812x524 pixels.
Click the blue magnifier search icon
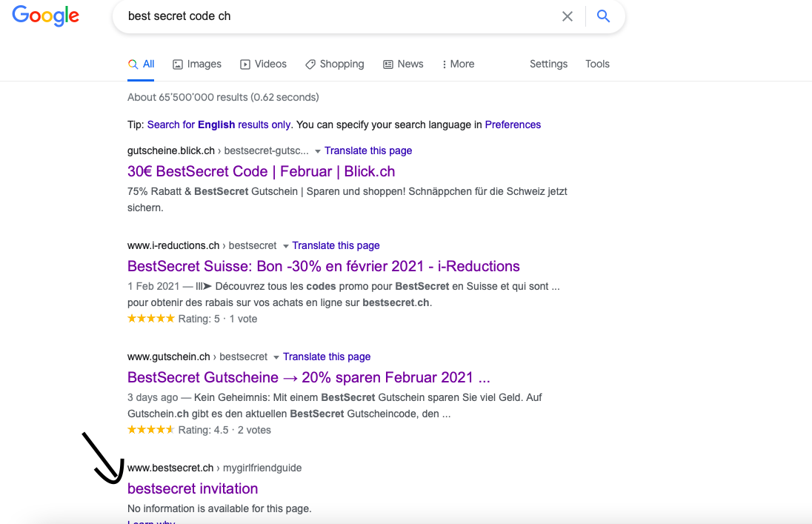click(604, 16)
